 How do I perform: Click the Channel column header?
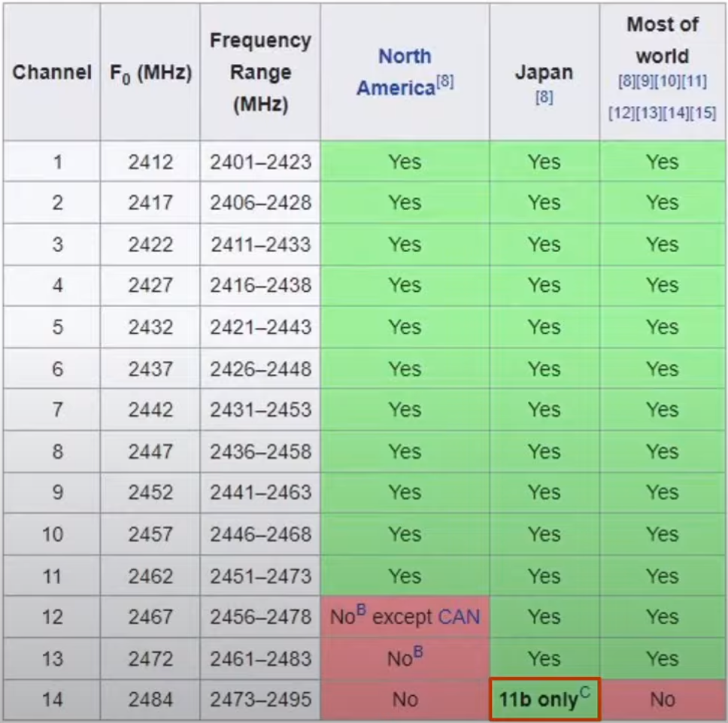pyautogui.click(x=52, y=72)
